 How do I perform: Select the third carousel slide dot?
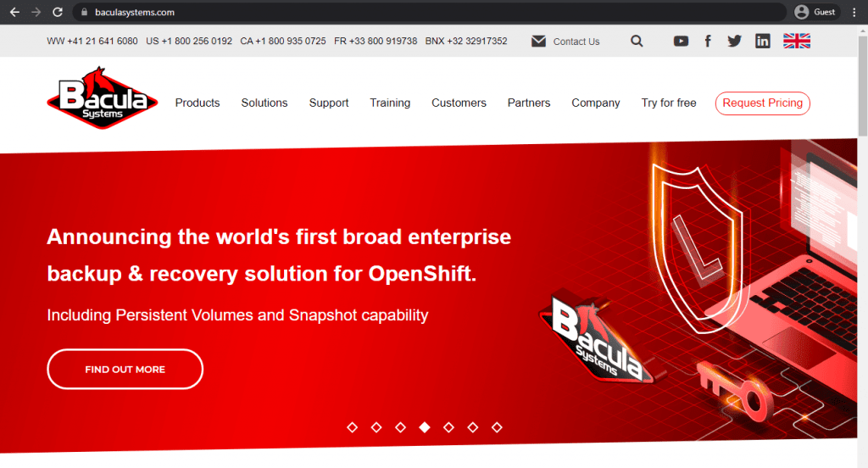(400, 427)
